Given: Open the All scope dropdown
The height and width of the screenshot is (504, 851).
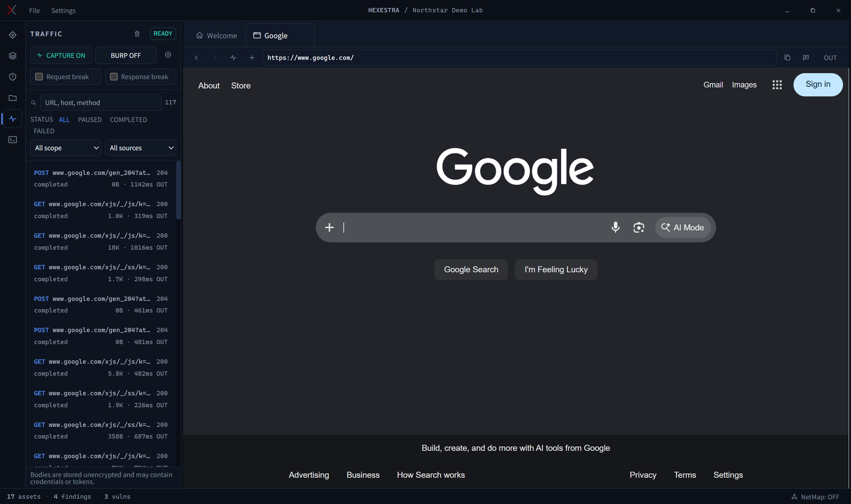Looking at the screenshot, I should click(66, 148).
